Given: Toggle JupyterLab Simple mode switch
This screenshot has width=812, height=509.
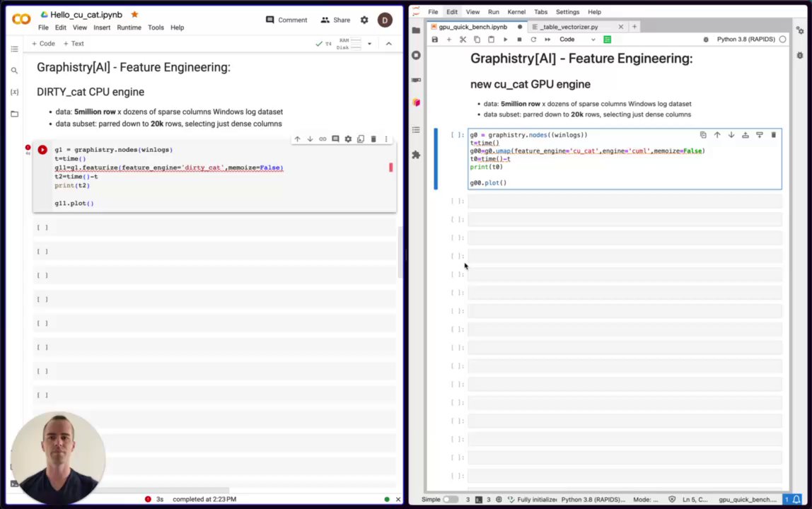Looking at the screenshot, I should (451, 500).
